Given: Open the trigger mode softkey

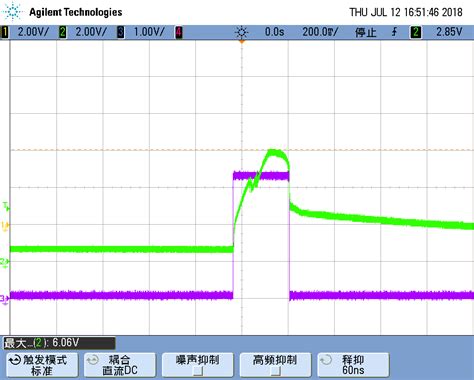Looking at the screenshot, I should (42, 365).
